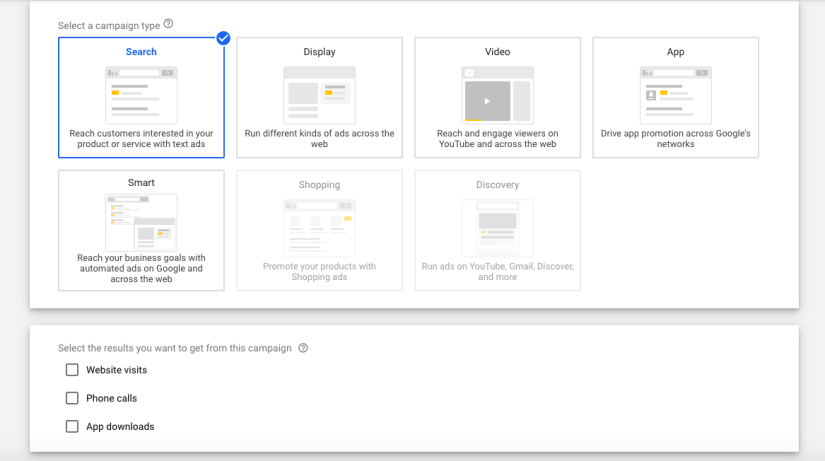Check the App downloads checkbox
The width and height of the screenshot is (825, 461).
click(x=72, y=426)
